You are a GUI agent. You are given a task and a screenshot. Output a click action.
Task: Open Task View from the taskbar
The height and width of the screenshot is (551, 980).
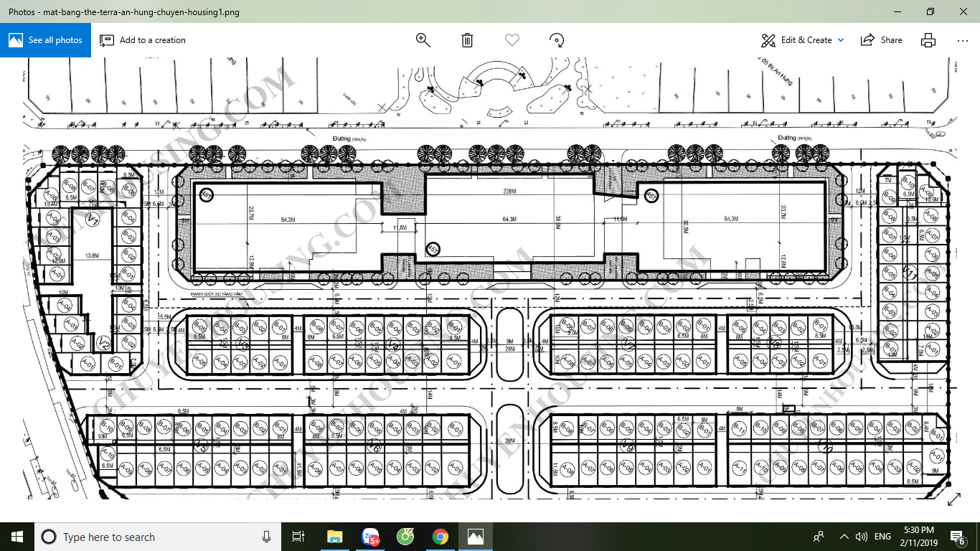[x=298, y=537]
